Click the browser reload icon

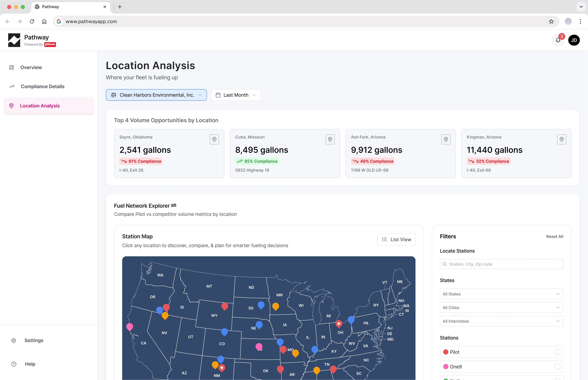click(32, 21)
